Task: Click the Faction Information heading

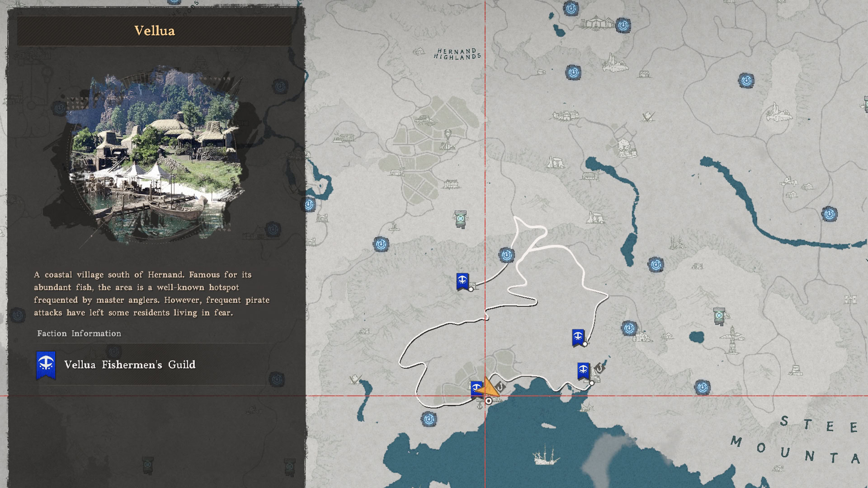Action: (79, 333)
